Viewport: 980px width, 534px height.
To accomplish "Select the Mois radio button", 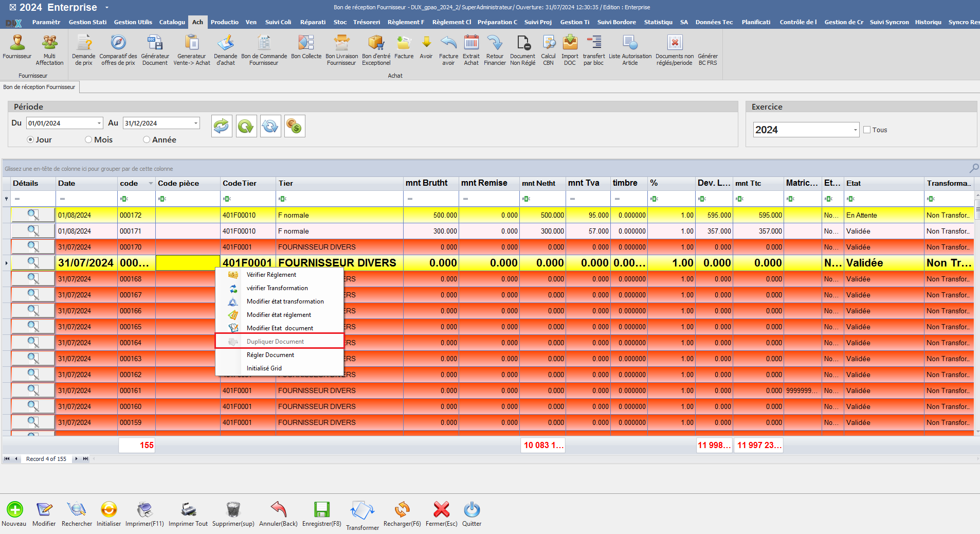I will coord(88,139).
